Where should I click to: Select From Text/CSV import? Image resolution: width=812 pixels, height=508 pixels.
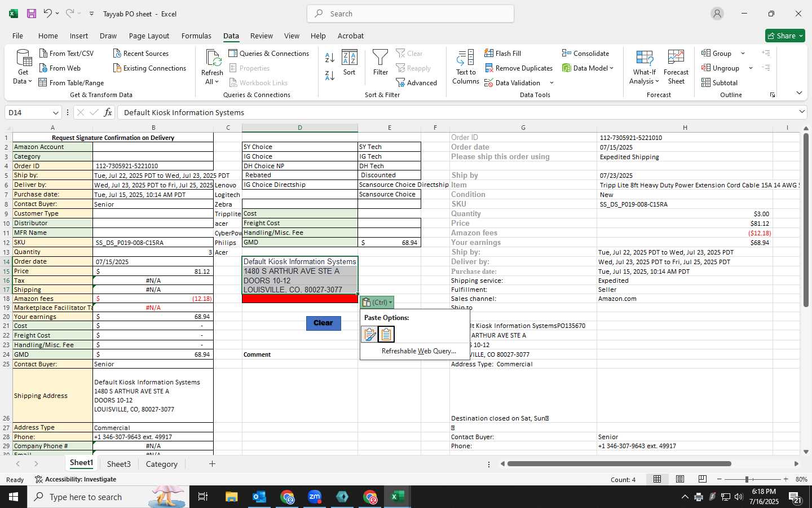coord(67,53)
